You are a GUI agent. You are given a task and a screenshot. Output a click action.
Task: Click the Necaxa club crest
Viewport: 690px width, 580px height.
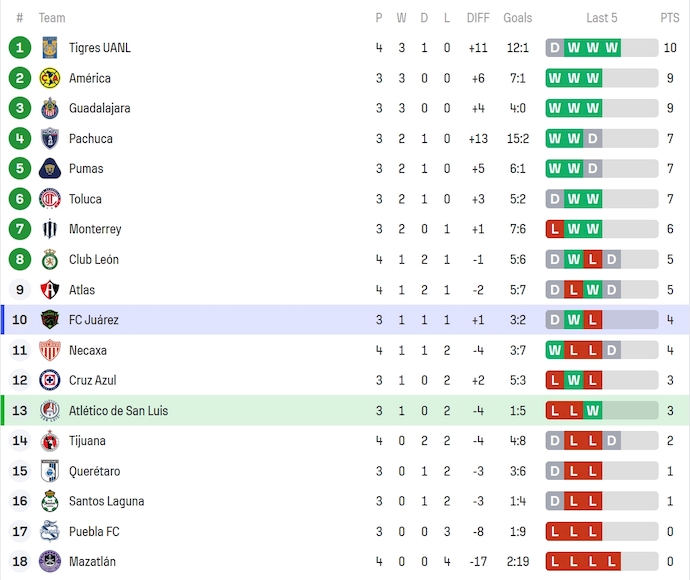[x=49, y=350]
